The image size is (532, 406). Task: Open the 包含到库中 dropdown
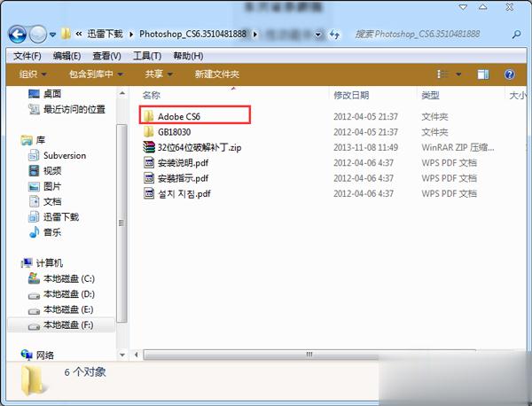pyautogui.click(x=96, y=74)
